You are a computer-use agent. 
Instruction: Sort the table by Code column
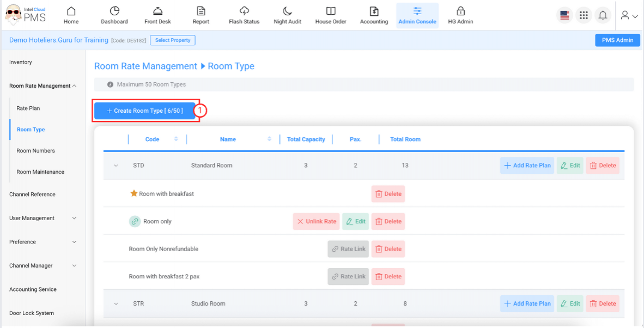point(175,139)
